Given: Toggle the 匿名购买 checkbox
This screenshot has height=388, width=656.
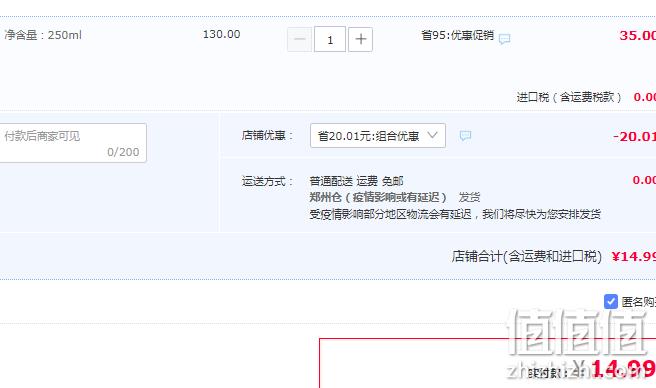Looking at the screenshot, I should [611, 301].
